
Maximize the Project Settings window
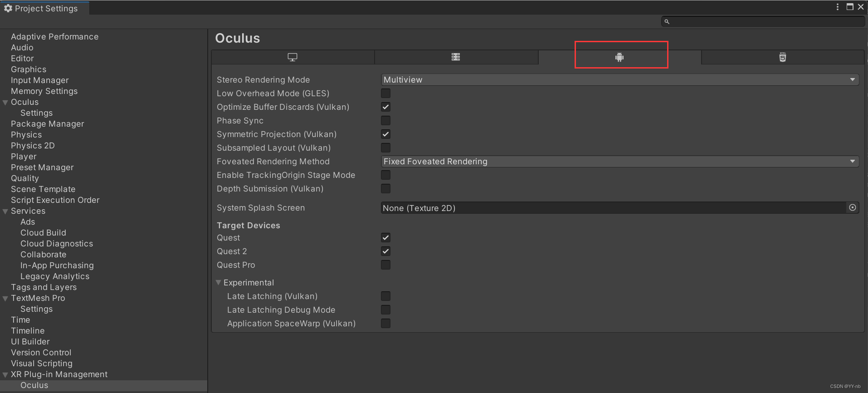[850, 7]
